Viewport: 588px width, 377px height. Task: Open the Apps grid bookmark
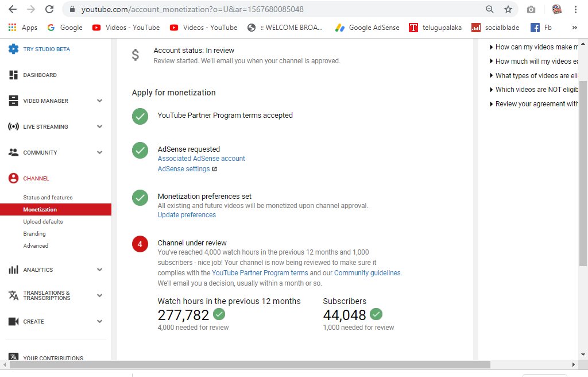(x=22, y=28)
